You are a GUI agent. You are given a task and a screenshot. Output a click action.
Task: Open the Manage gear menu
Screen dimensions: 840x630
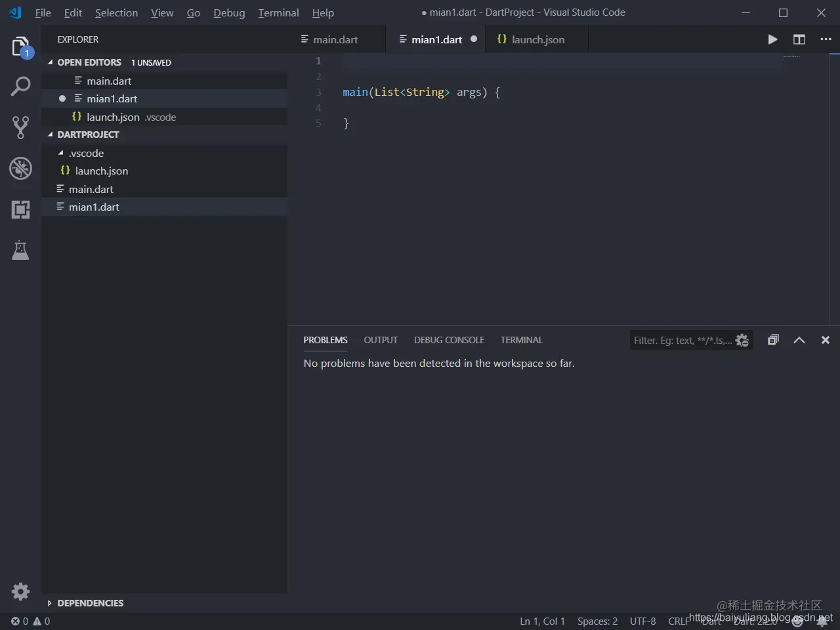(x=20, y=591)
